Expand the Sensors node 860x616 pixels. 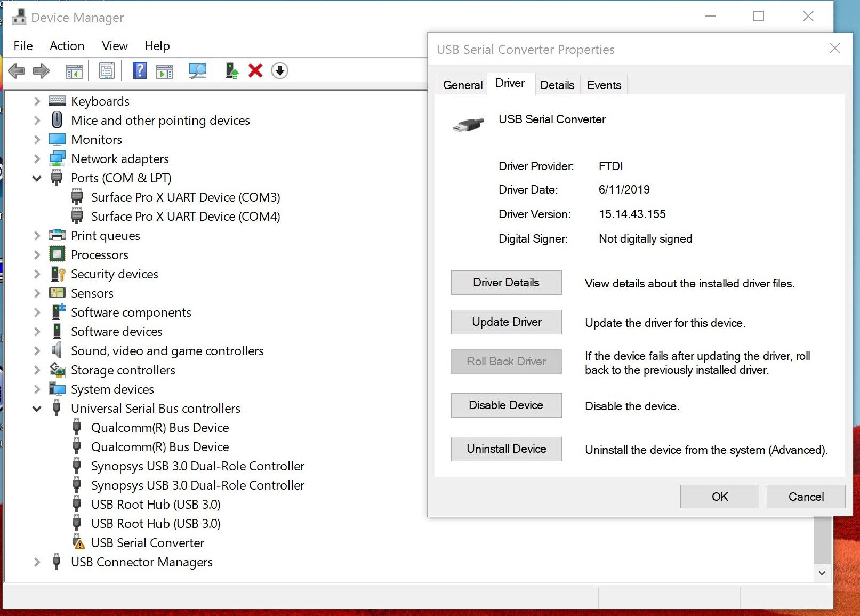(x=37, y=293)
